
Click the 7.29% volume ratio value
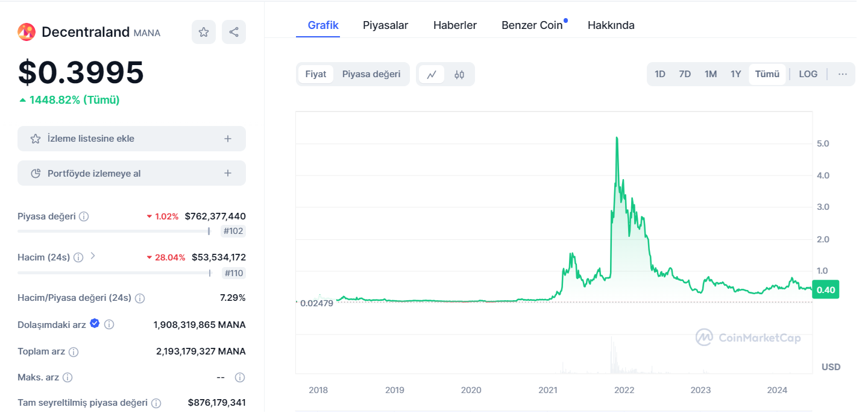click(233, 298)
